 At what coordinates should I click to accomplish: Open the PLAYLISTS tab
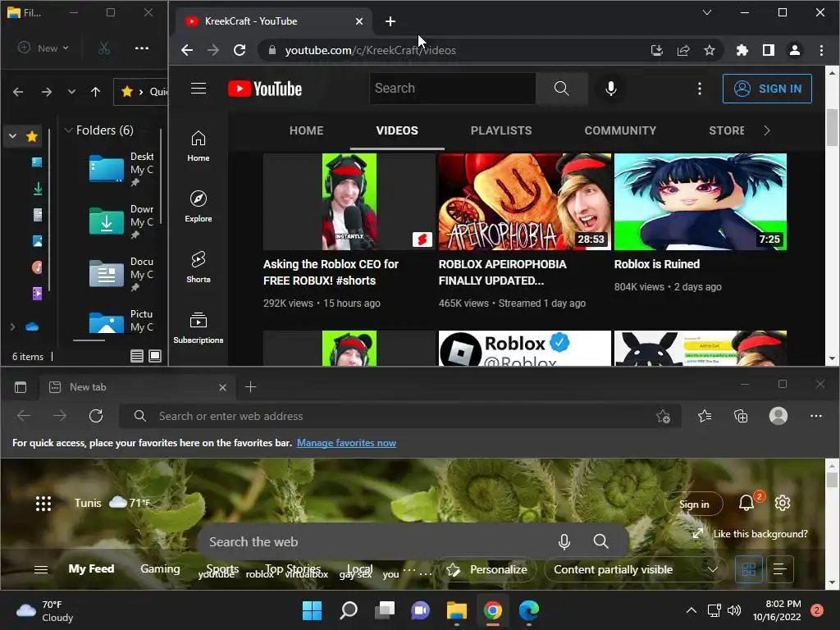click(501, 130)
